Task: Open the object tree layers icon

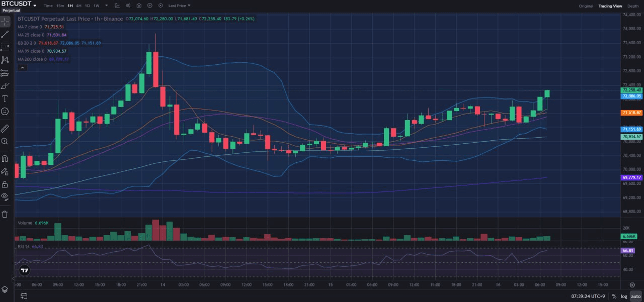Action: pyautogui.click(x=5, y=289)
